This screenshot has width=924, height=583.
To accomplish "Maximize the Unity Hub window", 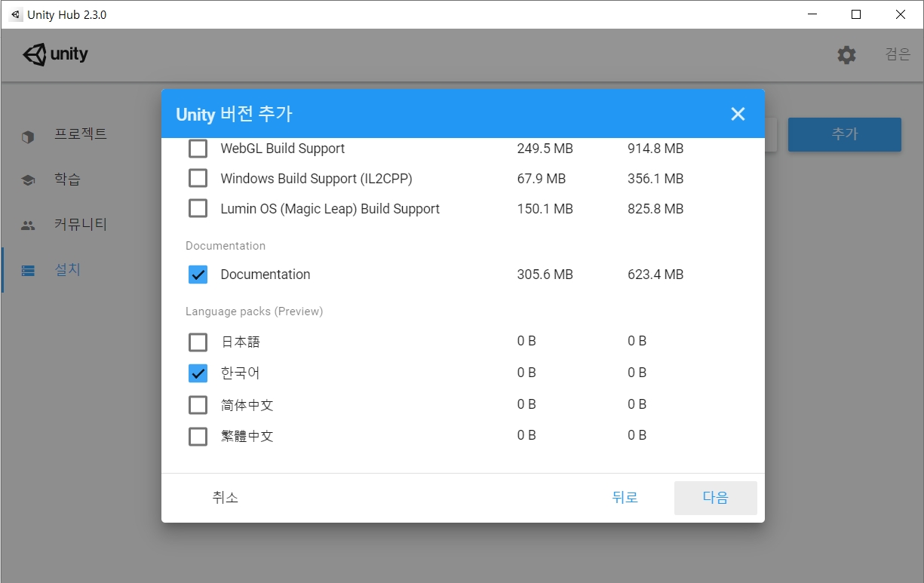I will (856, 14).
